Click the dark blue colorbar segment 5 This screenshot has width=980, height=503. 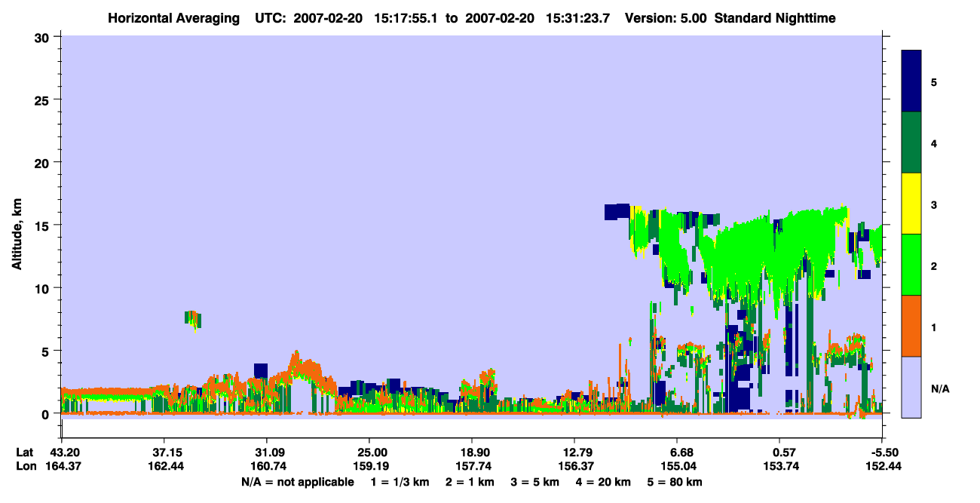point(911,81)
